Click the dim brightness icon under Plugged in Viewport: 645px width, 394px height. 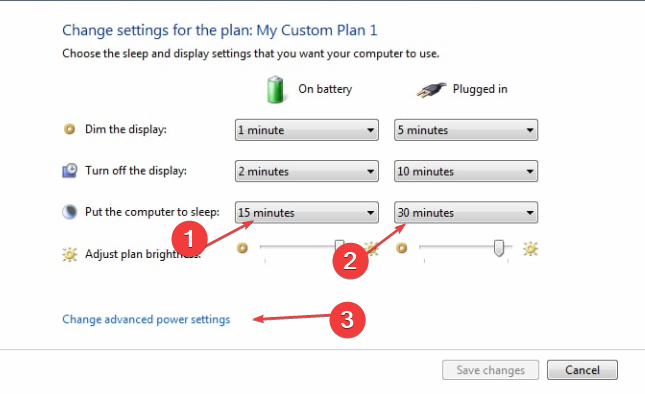[x=401, y=248]
